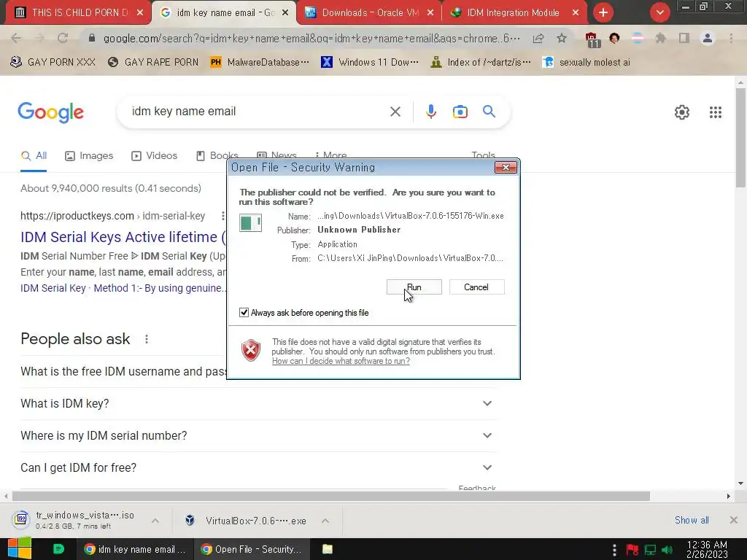747x560 pixels.
Task: Click the red flag tray icon
Action: click(632, 550)
